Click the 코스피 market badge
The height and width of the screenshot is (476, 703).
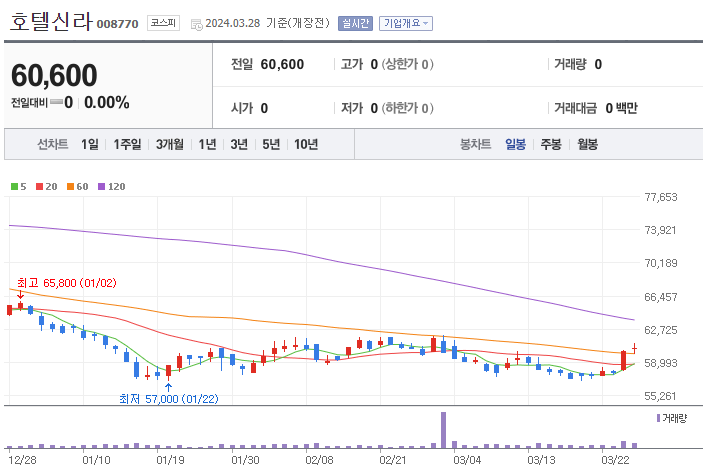click(163, 23)
